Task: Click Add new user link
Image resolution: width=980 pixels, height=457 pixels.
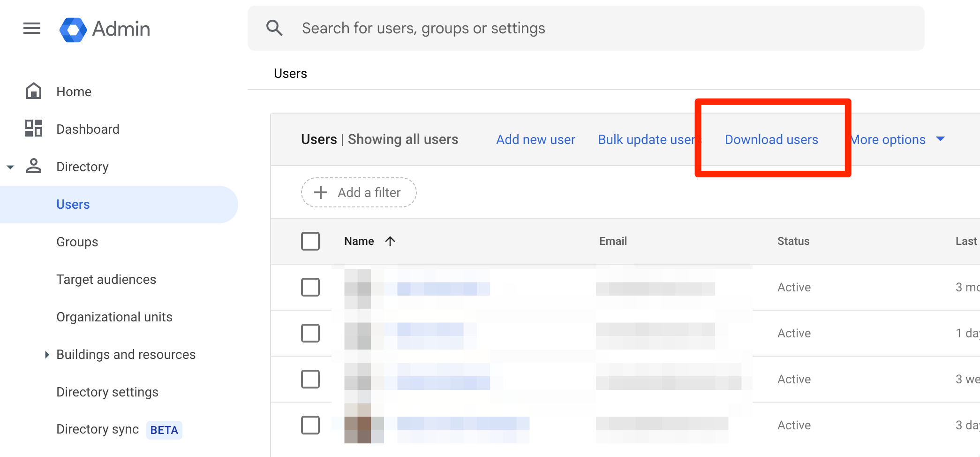Action: pos(535,139)
